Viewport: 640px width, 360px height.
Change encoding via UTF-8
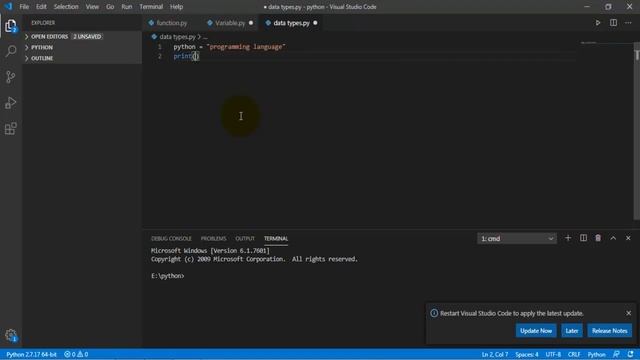click(x=553, y=354)
